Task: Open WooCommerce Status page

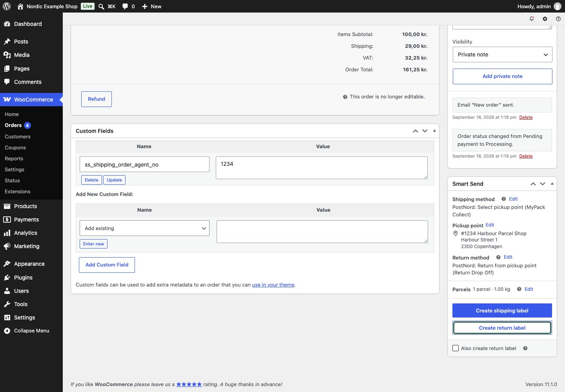Action: coord(12,181)
